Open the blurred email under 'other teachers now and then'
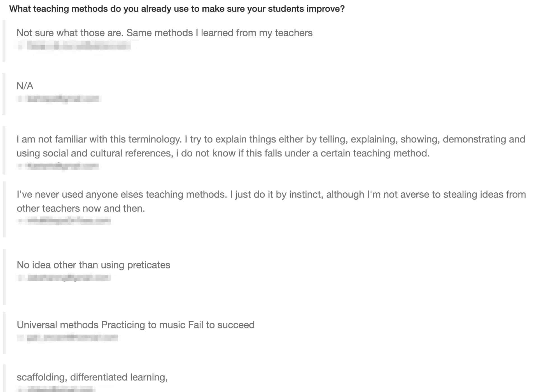The image size is (546, 392). pos(64,221)
